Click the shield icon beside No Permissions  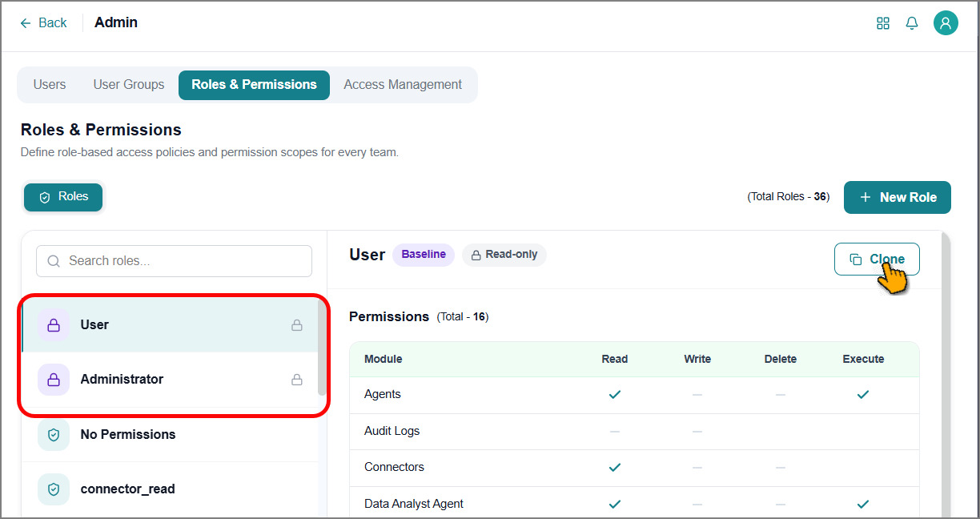pos(54,435)
